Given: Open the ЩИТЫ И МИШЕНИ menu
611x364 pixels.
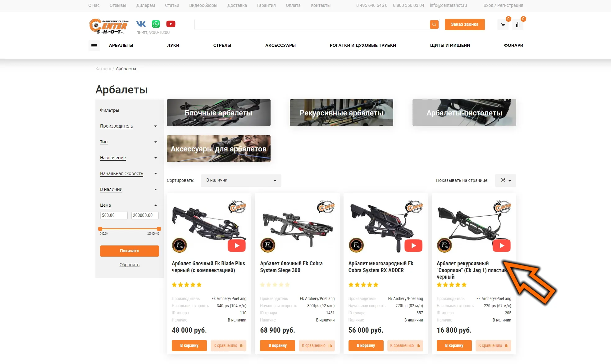Looking at the screenshot, I should pos(450,45).
